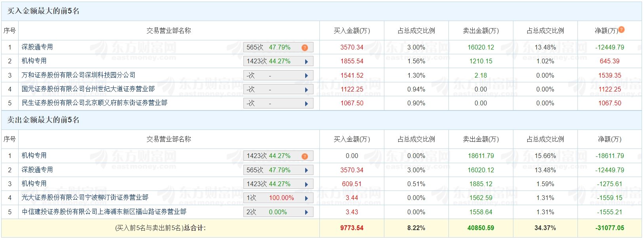The image size is (644, 240).
Task: Click the (买入前5名与卖出前5名)总合计 label
Action: 160,228
